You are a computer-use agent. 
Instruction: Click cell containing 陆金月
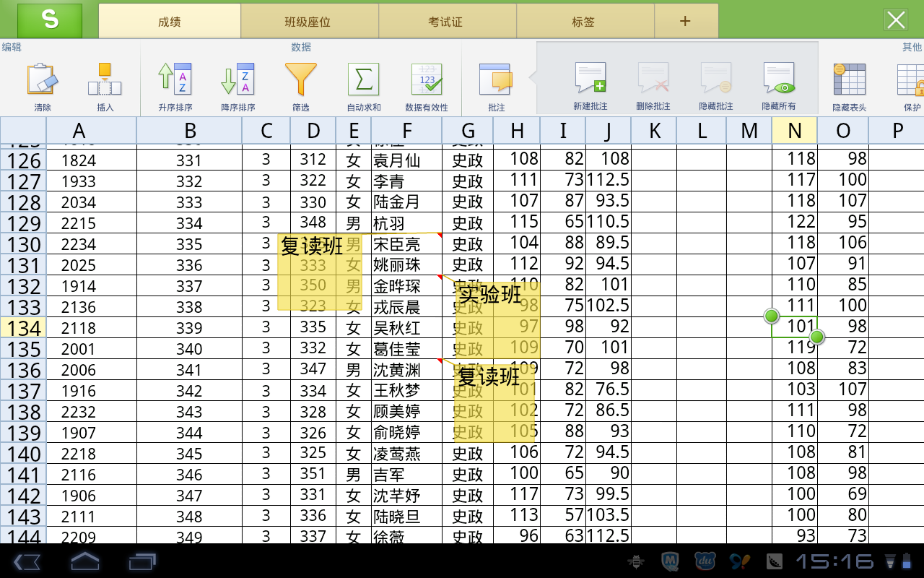(x=406, y=202)
